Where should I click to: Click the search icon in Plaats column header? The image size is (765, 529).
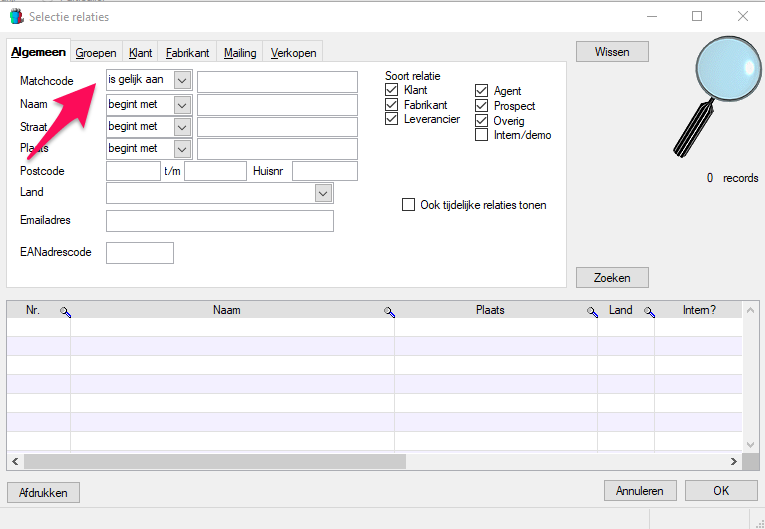592,312
